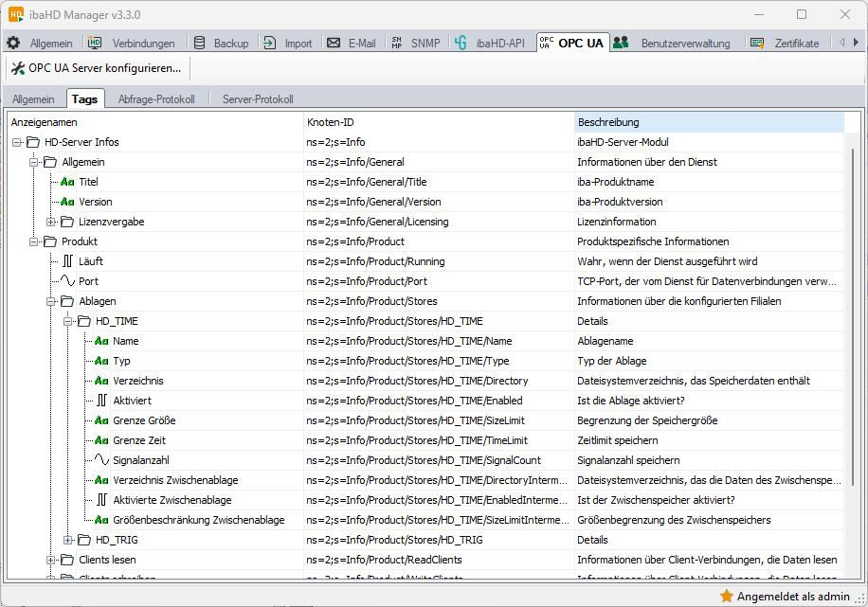The image size is (868, 607).
Task: Collapse the HD-Server Infos node
Action: pyautogui.click(x=17, y=142)
